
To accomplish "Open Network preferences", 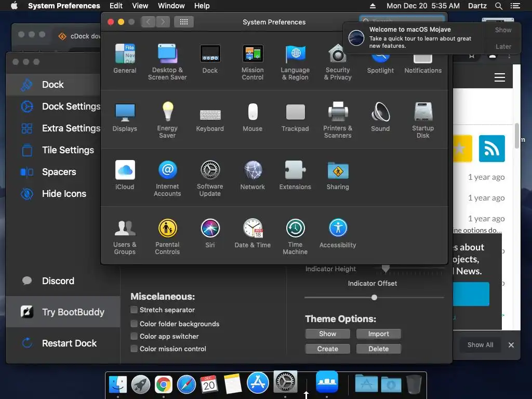I will pos(252,175).
